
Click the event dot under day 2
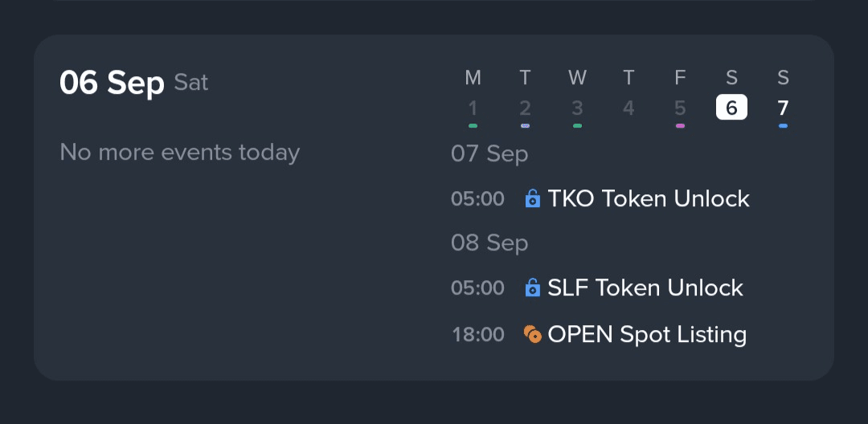(x=525, y=126)
